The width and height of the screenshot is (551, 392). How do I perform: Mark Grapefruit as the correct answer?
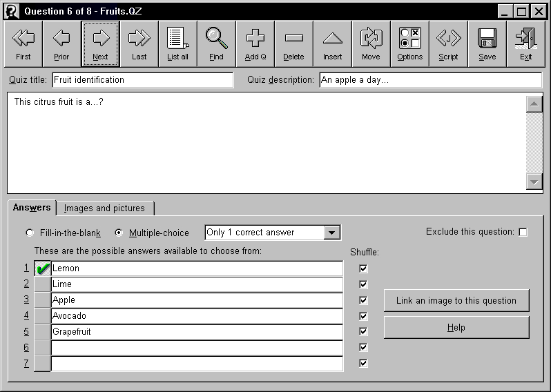[43, 331]
